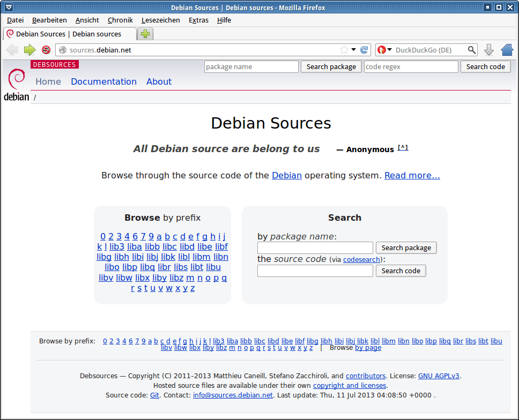Browse prefix libg in Browse panel
This screenshot has width=519, height=420.
[104, 257]
